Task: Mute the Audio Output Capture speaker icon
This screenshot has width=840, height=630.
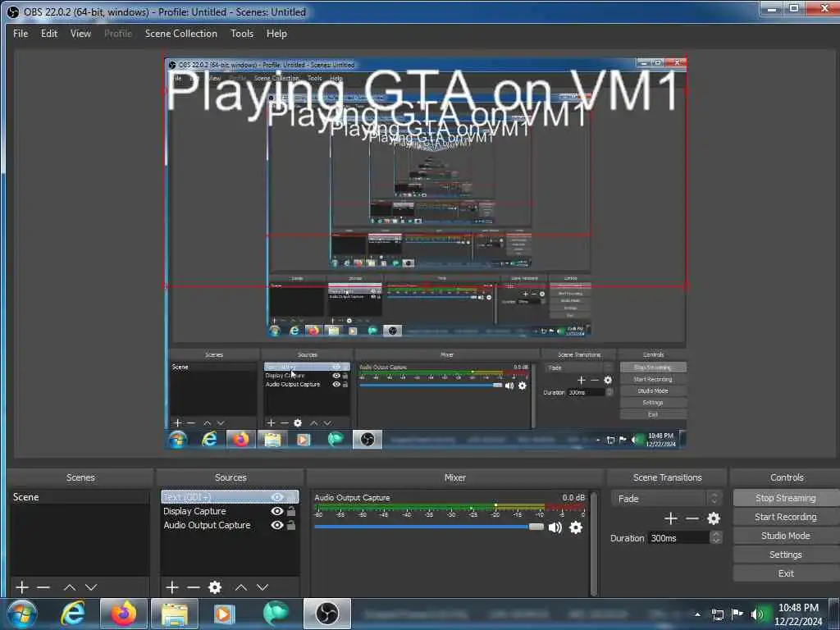Action: click(555, 527)
